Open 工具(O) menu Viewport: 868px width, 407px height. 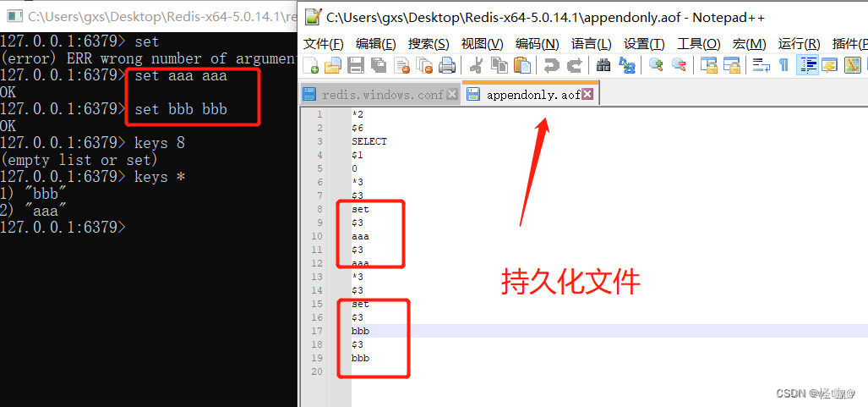699,44
